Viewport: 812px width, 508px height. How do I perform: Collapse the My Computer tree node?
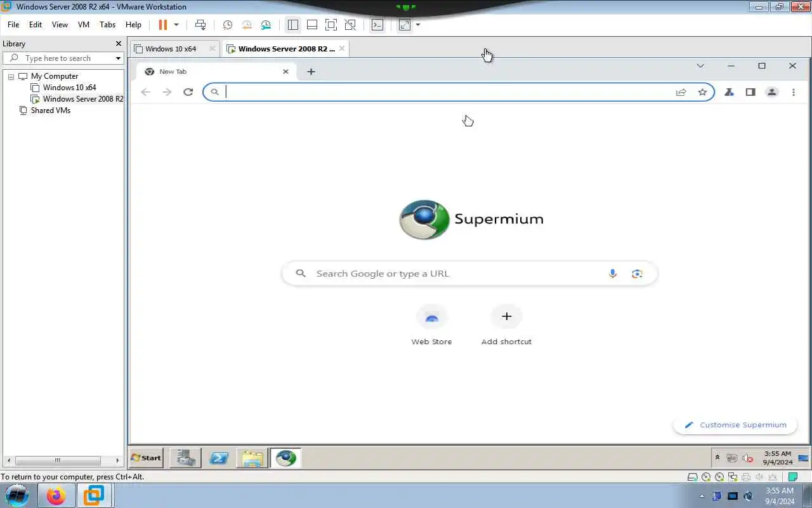[x=11, y=76]
